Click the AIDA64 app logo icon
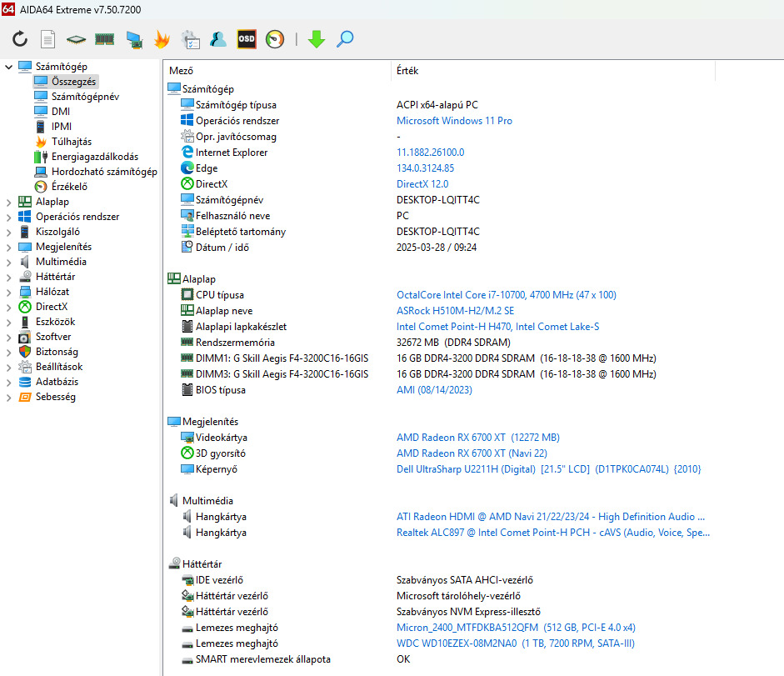Viewport: 784px width, 676px height. click(x=8, y=9)
